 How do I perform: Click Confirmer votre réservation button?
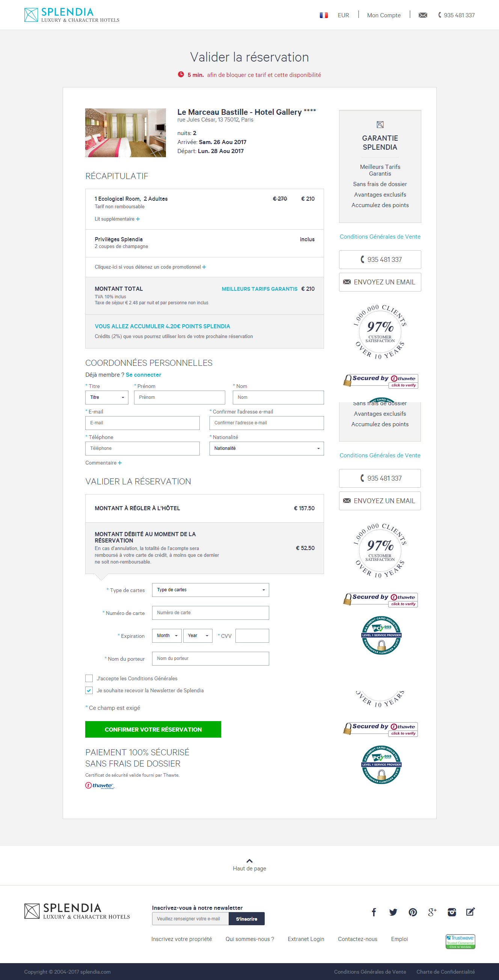click(x=153, y=729)
